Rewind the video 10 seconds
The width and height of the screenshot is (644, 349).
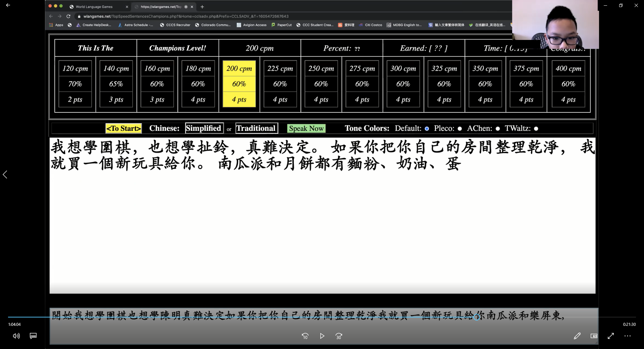(x=305, y=336)
